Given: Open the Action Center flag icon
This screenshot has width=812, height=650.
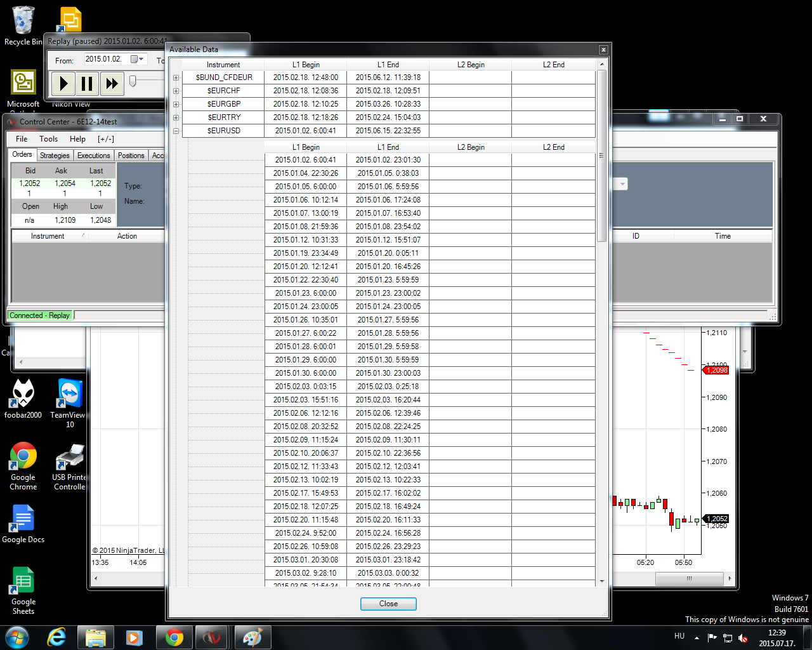Looking at the screenshot, I should [x=712, y=637].
